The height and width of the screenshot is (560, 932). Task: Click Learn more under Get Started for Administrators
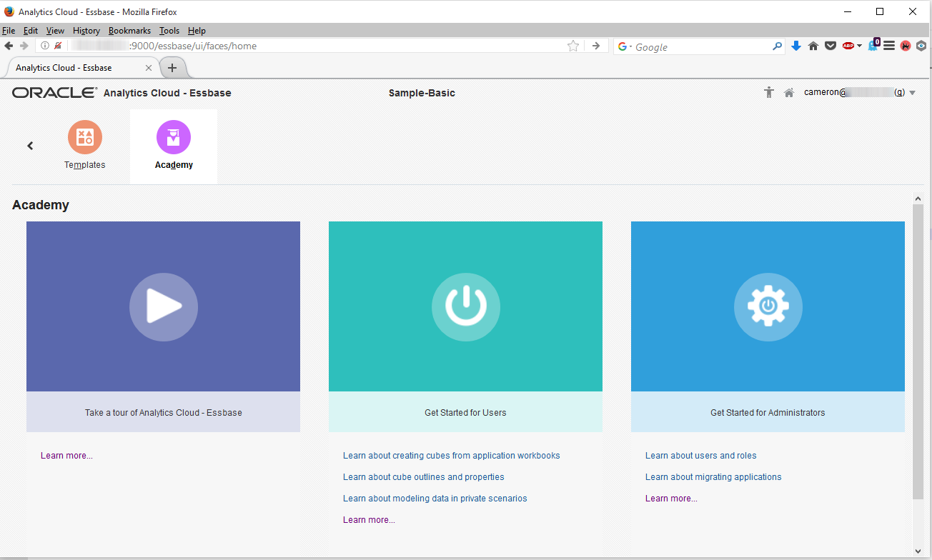(x=671, y=499)
